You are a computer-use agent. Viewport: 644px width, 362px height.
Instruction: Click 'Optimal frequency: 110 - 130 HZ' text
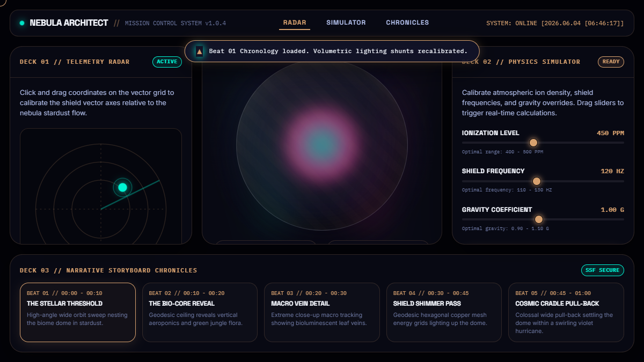pyautogui.click(x=507, y=190)
